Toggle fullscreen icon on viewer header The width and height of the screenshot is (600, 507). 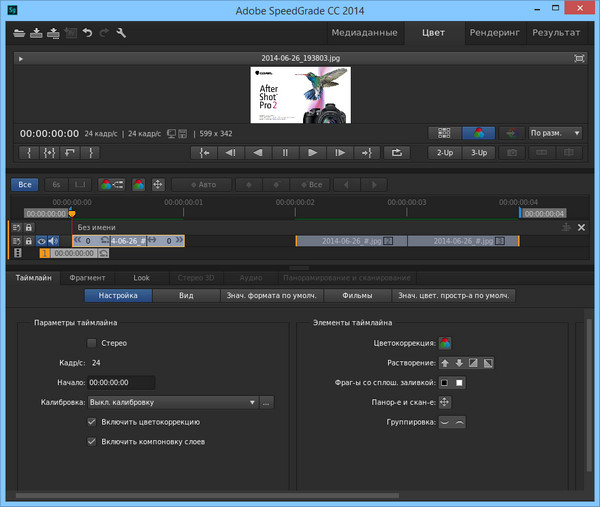579,59
